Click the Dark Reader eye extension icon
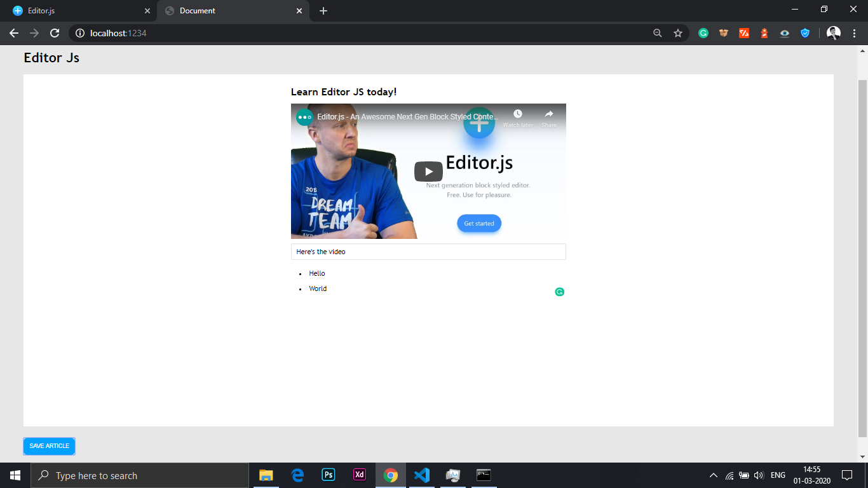 pyautogui.click(x=784, y=32)
